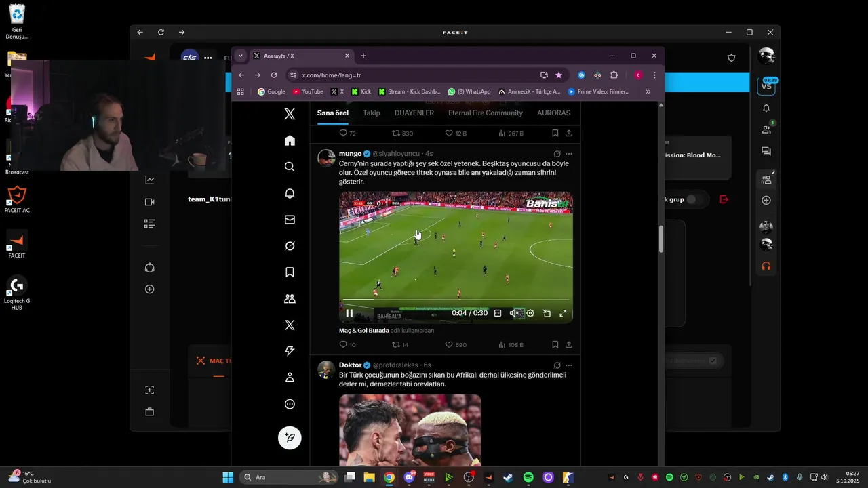Screen dimensions: 868x488
Task: Open X messages envelope icon
Action: 290,220
